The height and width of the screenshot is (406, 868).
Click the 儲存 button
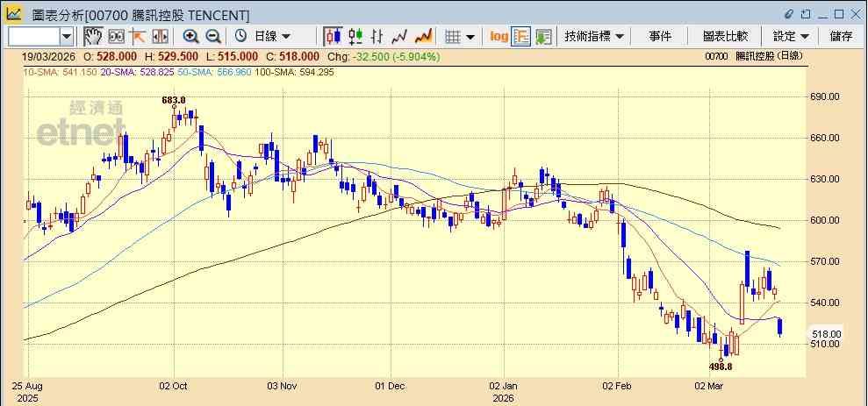[x=841, y=37]
